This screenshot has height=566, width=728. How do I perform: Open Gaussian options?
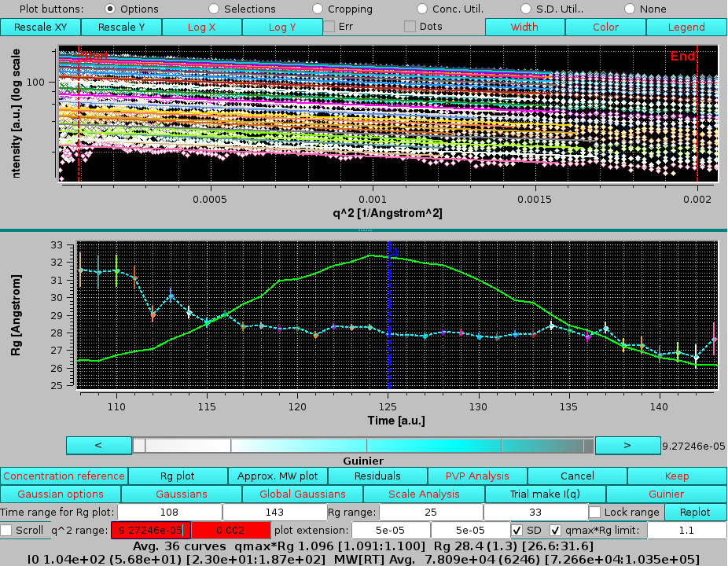pos(60,494)
